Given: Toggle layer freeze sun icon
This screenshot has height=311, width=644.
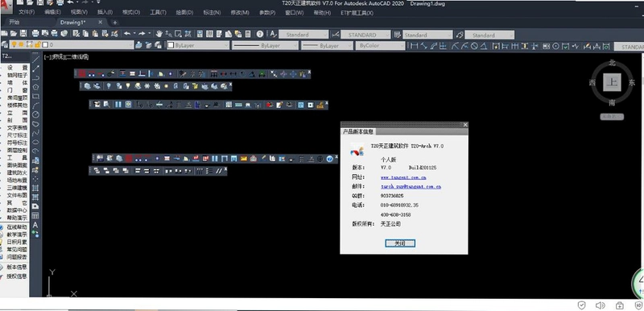Looking at the screenshot, I should [x=21, y=45].
